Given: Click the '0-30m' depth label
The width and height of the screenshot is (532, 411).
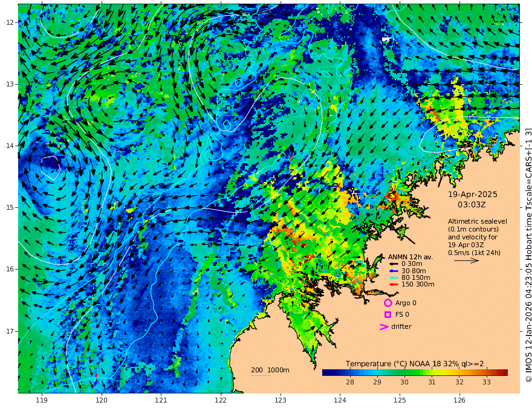Looking at the screenshot, I should click(412, 264).
